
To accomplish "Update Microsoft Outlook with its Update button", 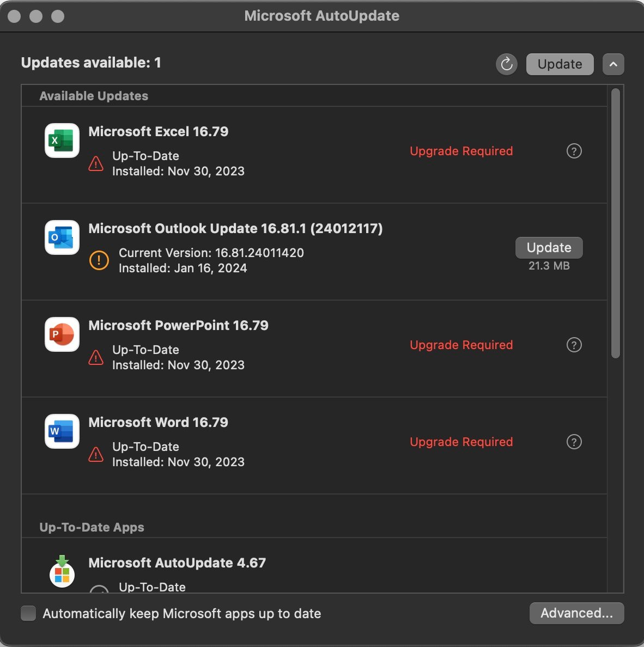I will coord(549,248).
